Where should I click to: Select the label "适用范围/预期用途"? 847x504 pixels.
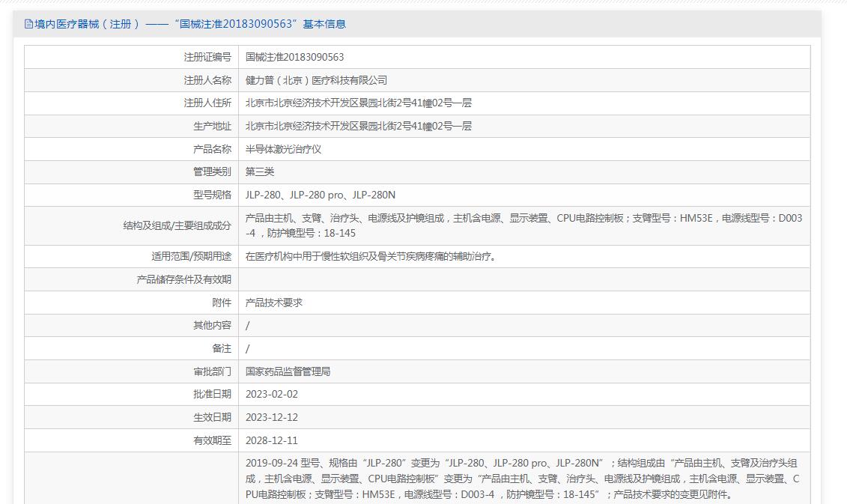191,256
